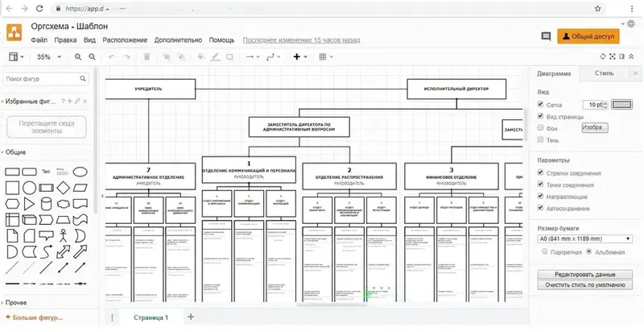Click Редактировать данные button

pyautogui.click(x=585, y=275)
